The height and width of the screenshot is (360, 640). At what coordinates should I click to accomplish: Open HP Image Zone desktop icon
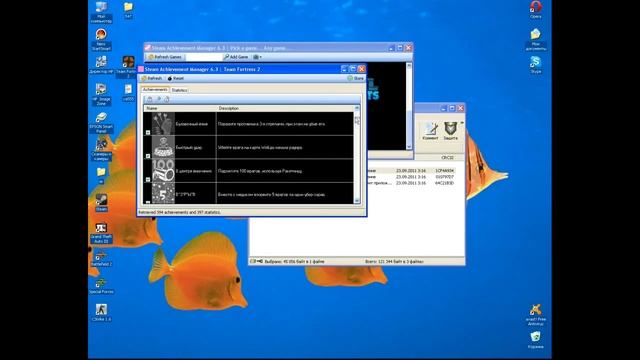pos(101,95)
